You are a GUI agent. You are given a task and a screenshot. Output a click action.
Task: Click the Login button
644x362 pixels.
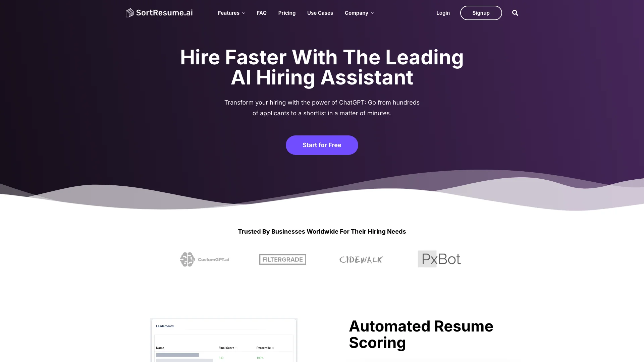[443, 12]
